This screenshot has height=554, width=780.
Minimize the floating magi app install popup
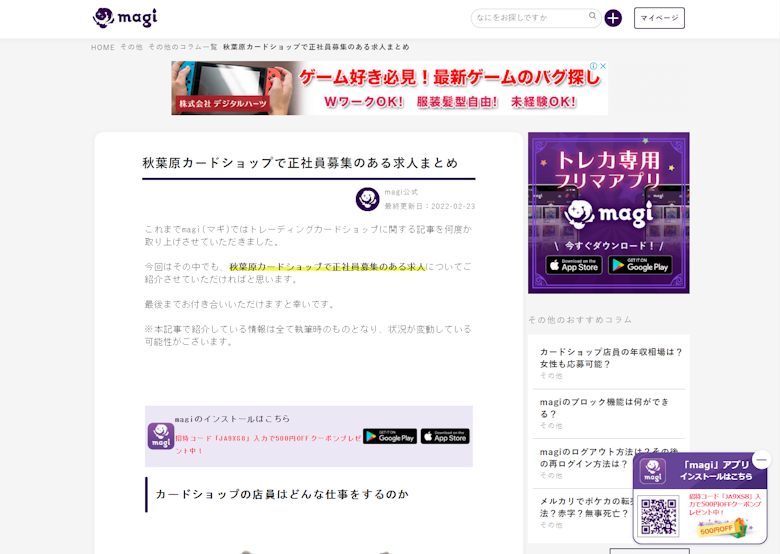pyautogui.click(x=761, y=460)
